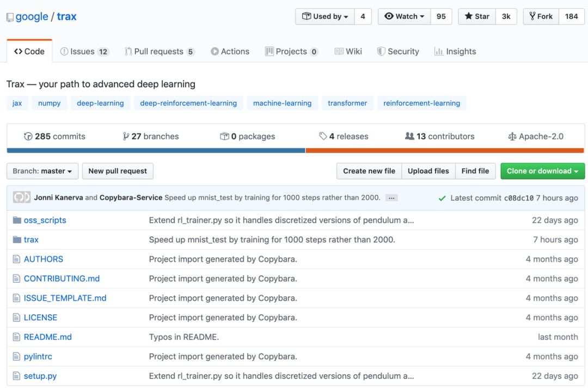This screenshot has height=390, width=588.
Task: Click the oss_scripts folder icon
Action: click(x=16, y=221)
